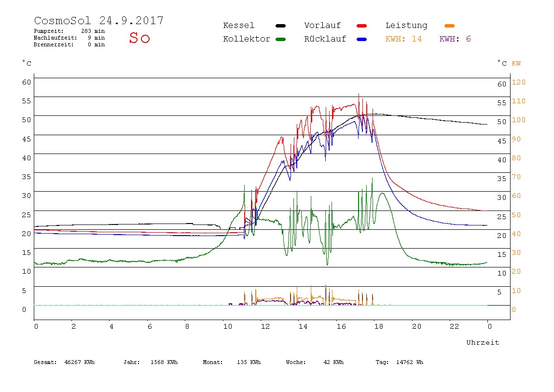This screenshot has height=392, width=554.
Task: Click hour "16" on the time axis
Action: click(x=341, y=326)
